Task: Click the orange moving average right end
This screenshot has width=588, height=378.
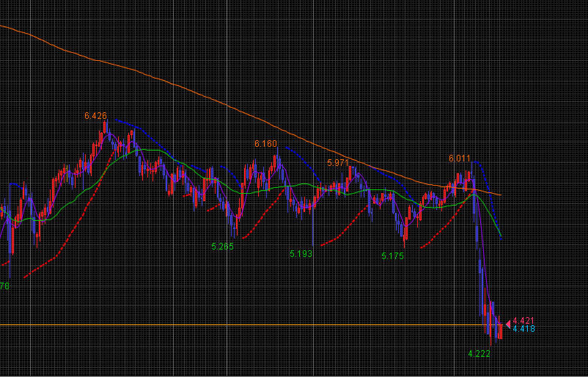Action: pyautogui.click(x=500, y=195)
